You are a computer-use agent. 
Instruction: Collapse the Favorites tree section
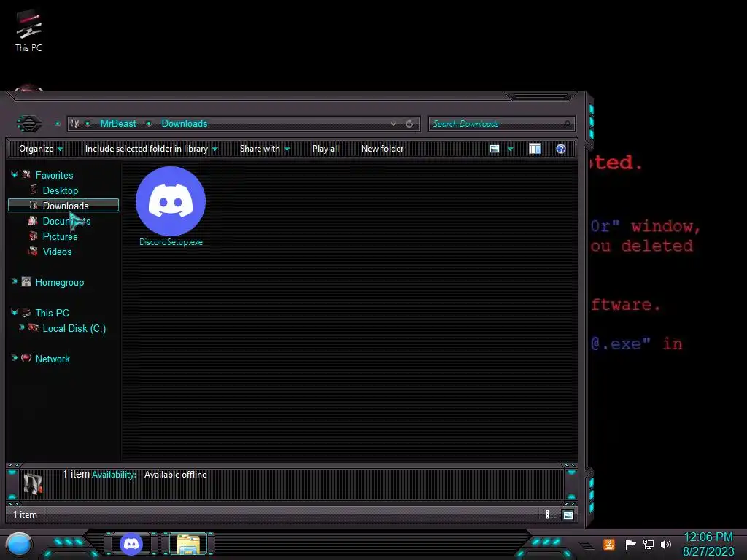(x=15, y=175)
